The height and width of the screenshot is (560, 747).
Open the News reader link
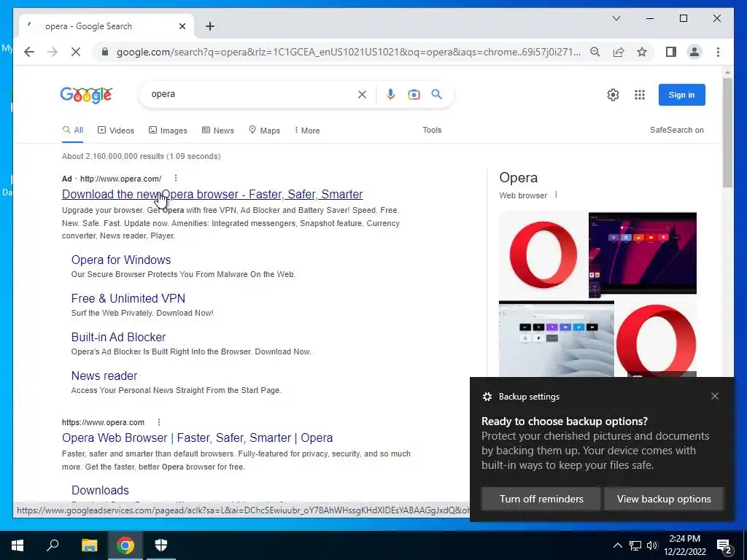(x=104, y=376)
